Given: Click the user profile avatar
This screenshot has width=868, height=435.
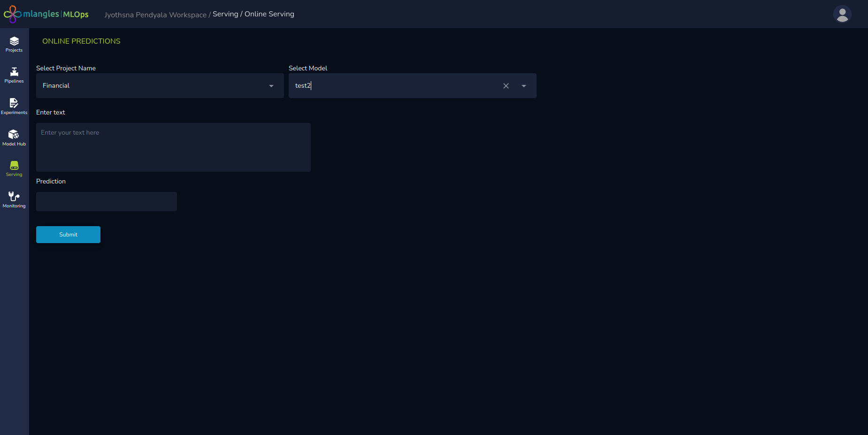Looking at the screenshot, I should pos(842,14).
